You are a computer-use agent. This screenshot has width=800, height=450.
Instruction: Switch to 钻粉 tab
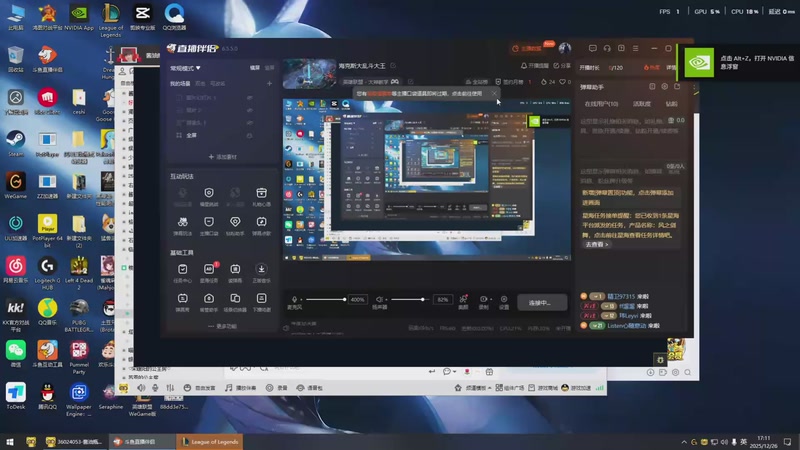671,104
